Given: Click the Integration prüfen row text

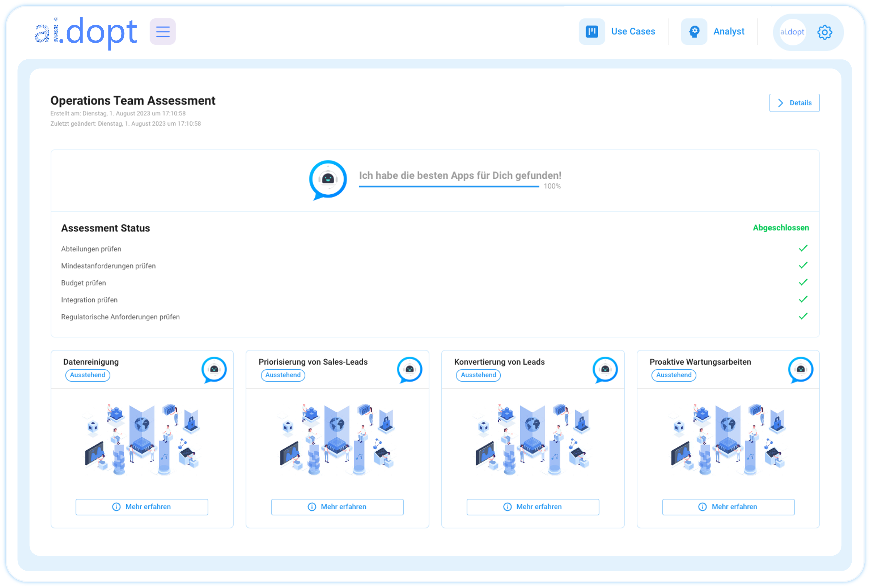Looking at the screenshot, I should pyautogui.click(x=89, y=300).
